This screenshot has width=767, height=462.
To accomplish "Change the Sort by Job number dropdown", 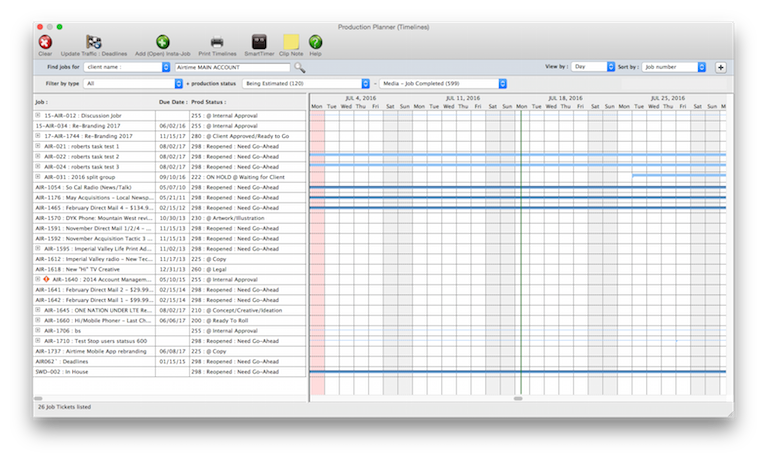I will tap(675, 66).
